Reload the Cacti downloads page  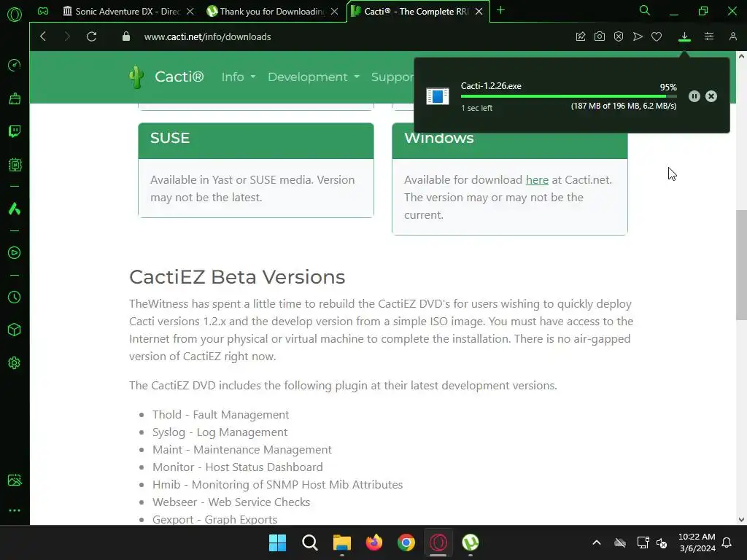pos(91,36)
